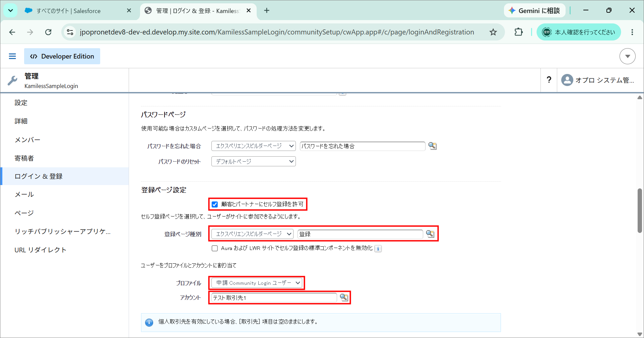The height and width of the screenshot is (338, 644).
Task: Click the vertical page scrollbar thumb
Action: [639, 210]
